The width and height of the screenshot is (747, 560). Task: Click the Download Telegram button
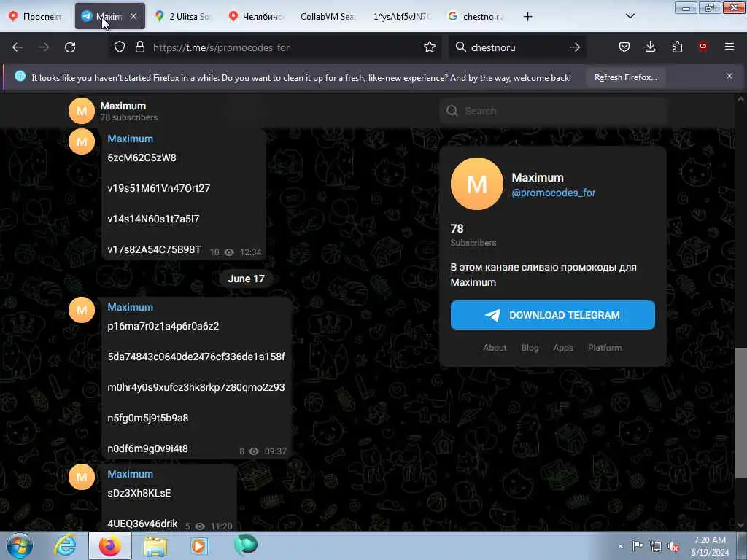[x=553, y=315]
